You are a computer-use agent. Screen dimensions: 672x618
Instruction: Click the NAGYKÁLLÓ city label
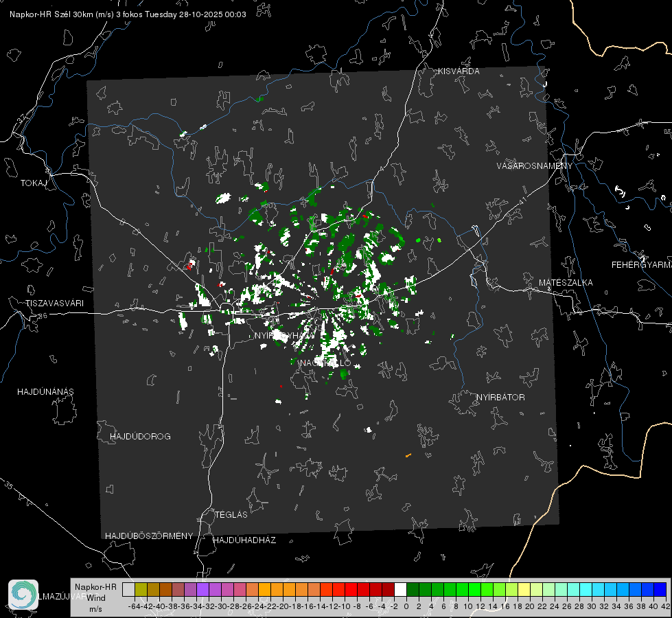click(x=325, y=363)
